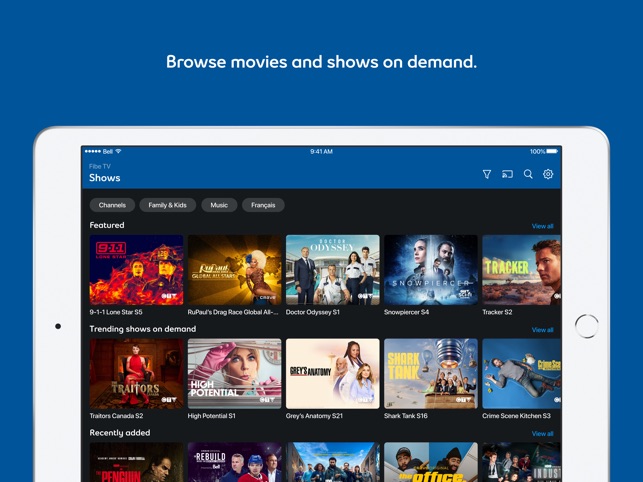Screen dimensions: 643x482
Task: Open search with the magnifier icon
Action: pos(528,174)
